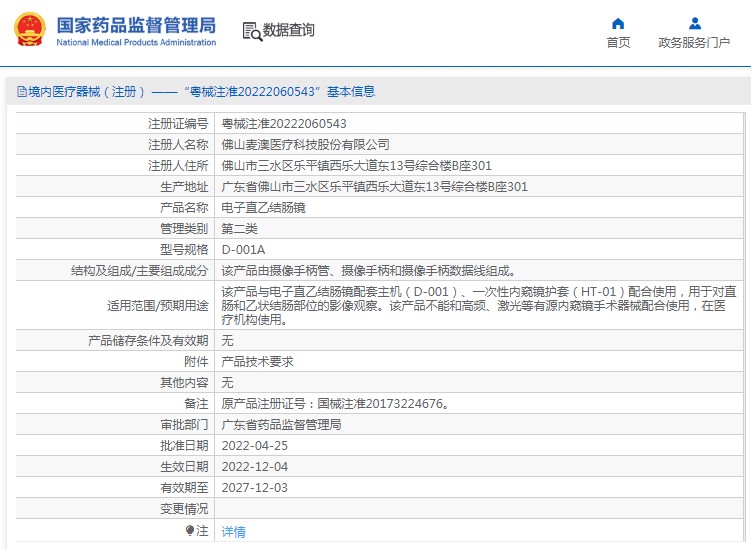
Task: Click the empty 变更情况 value cell
Action: [x=480, y=508]
